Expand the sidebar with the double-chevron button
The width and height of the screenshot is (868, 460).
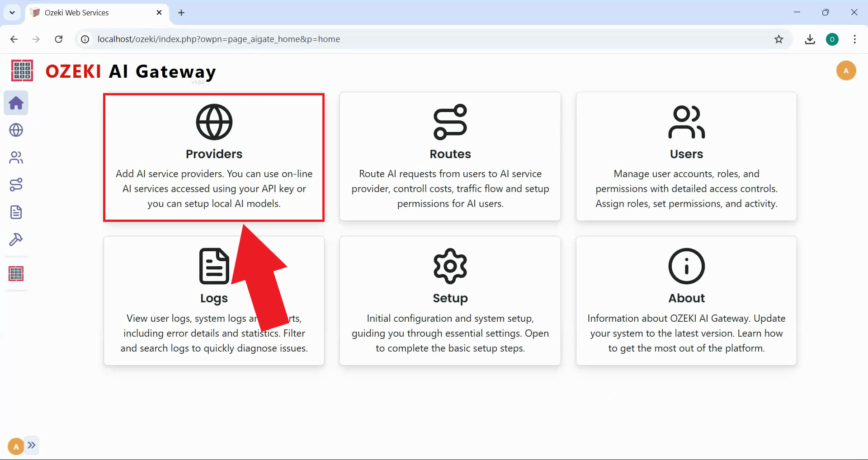tap(32, 445)
